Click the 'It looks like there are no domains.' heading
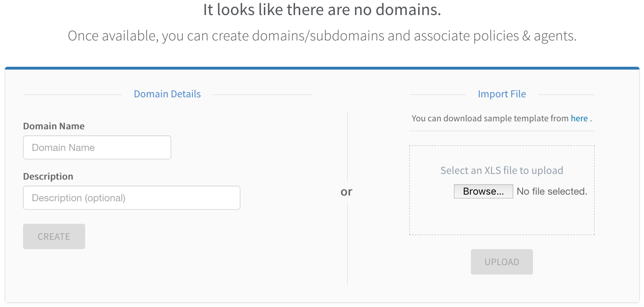This screenshot has height=307, width=644. click(322, 10)
